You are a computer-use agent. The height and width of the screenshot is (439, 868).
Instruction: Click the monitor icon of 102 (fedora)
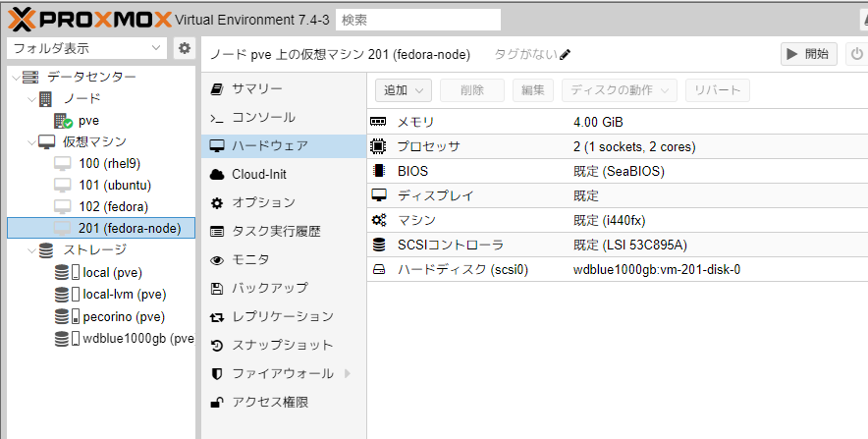pos(63,207)
